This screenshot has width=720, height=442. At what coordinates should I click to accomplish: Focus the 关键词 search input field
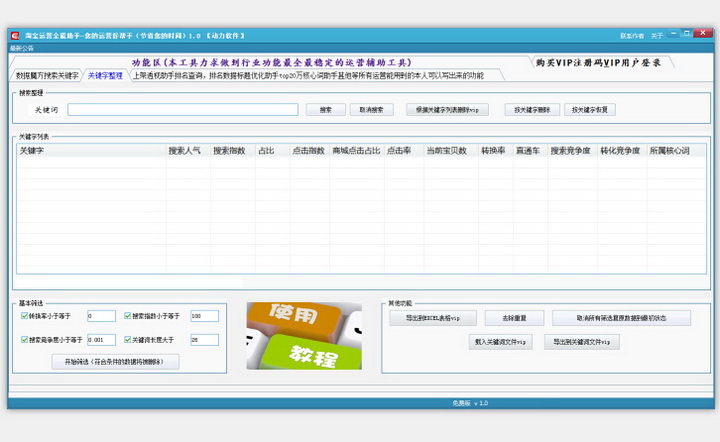(x=183, y=110)
